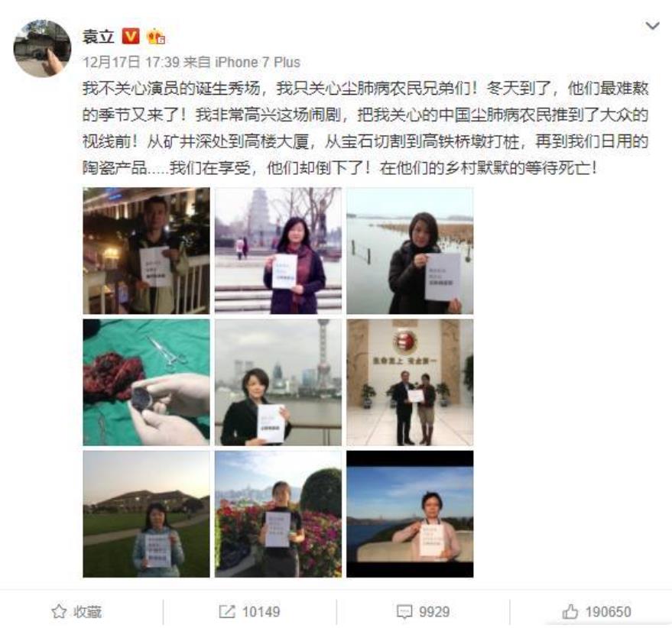Click the member crown badge icon

click(156, 37)
